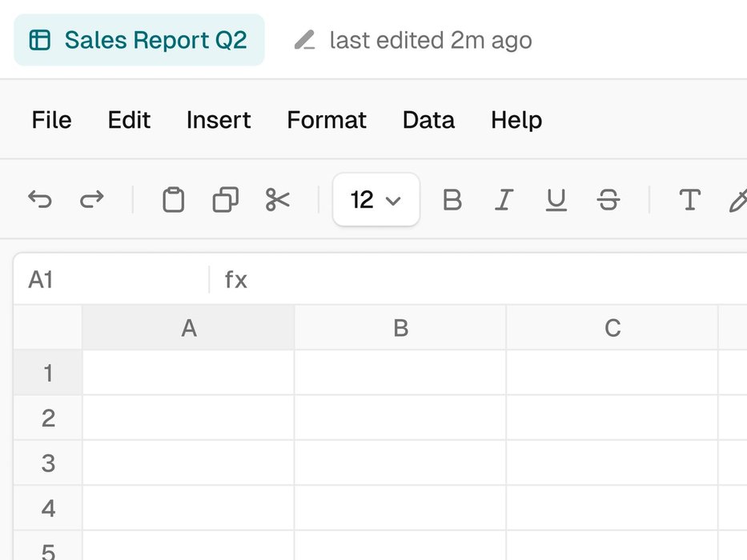Open the File menu
The width and height of the screenshot is (747, 560).
coord(51,120)
